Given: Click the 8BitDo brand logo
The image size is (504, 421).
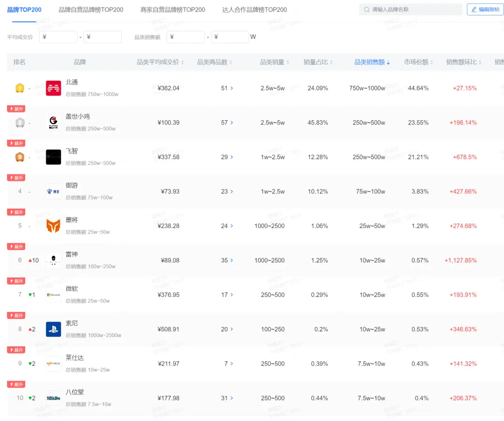Looking at the screenshot, I should (54, 398).
